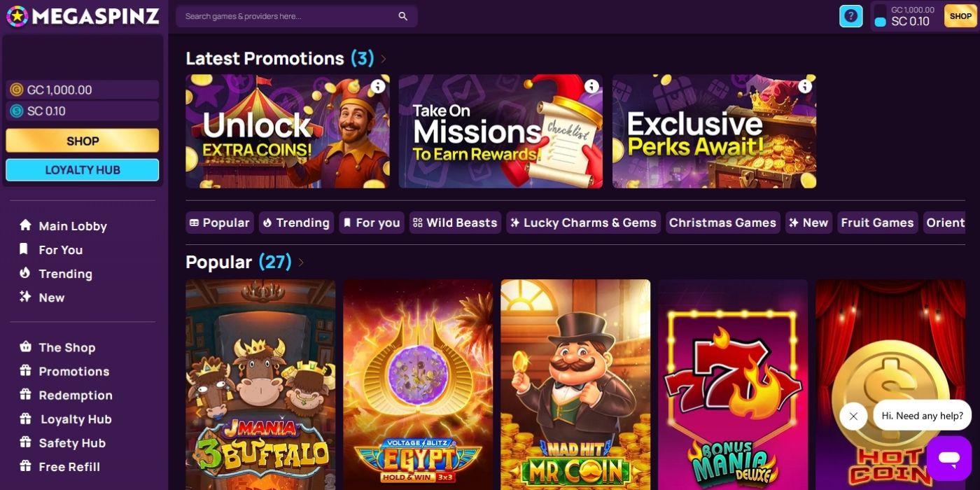Open The Shop gift icon
The image size is (980, 490).
coord(25,347)
